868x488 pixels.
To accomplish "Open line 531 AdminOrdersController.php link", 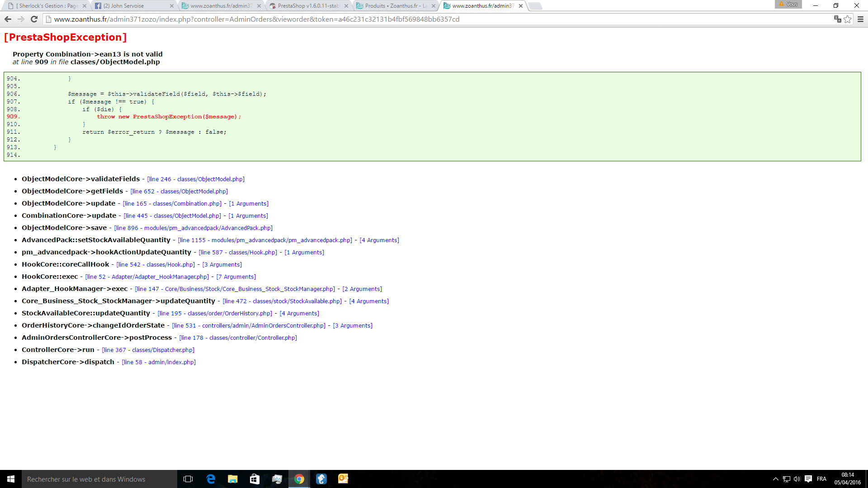I will 249,326.
